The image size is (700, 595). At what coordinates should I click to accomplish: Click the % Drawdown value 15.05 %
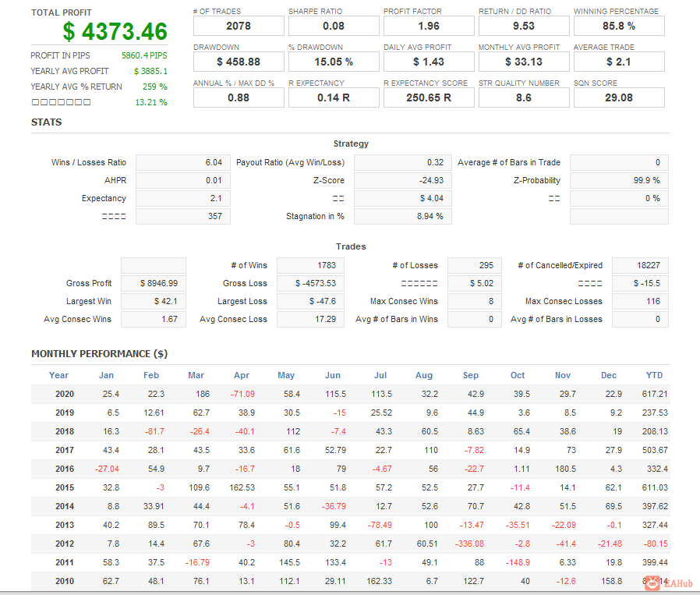(x=334, y=62)
